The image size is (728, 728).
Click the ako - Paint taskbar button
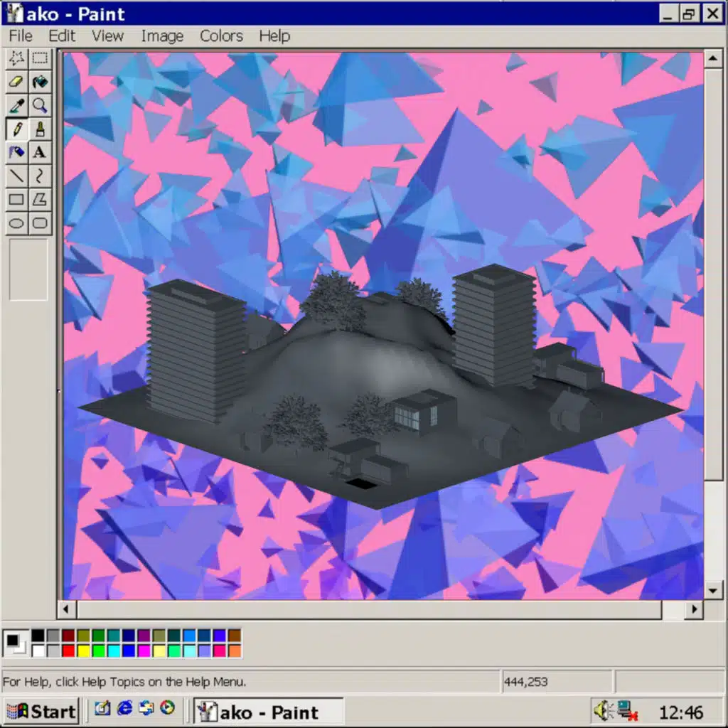pyautogui.click(x=268, y=711)
